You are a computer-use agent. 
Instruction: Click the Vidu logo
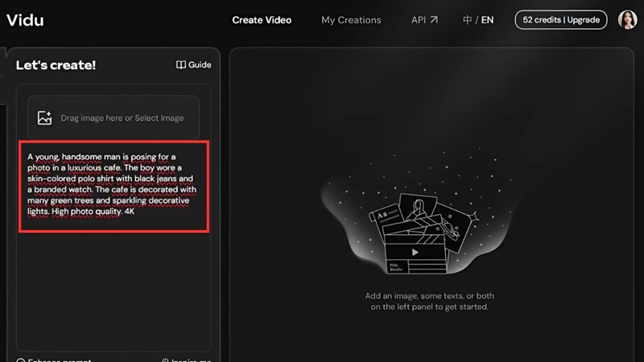tap(25, 20)
